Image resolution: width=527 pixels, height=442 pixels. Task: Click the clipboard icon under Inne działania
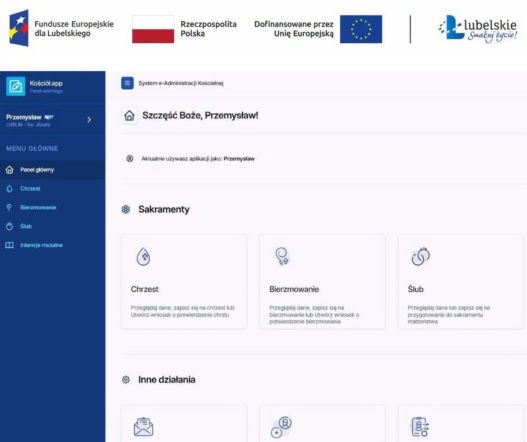tap(420, 427)
